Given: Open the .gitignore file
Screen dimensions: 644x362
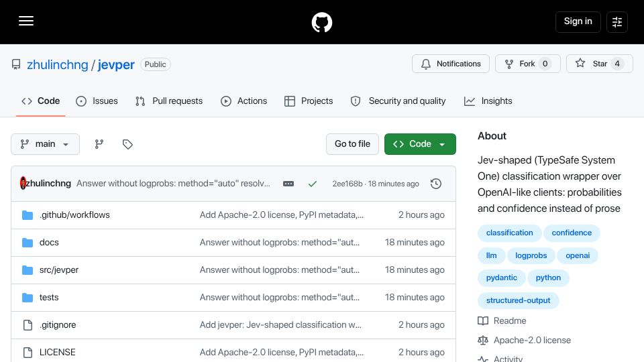Looking at the screenshot, I should (x=58, y=325).
